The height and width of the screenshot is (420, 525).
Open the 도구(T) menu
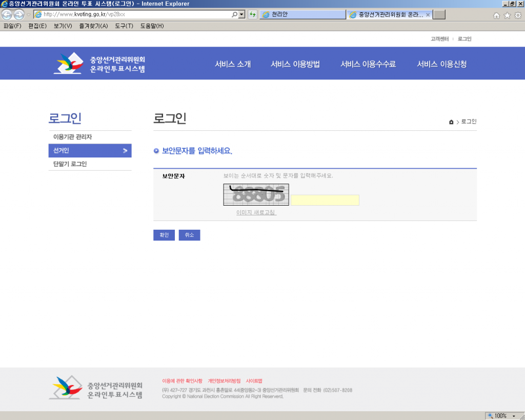pos(124,26)
